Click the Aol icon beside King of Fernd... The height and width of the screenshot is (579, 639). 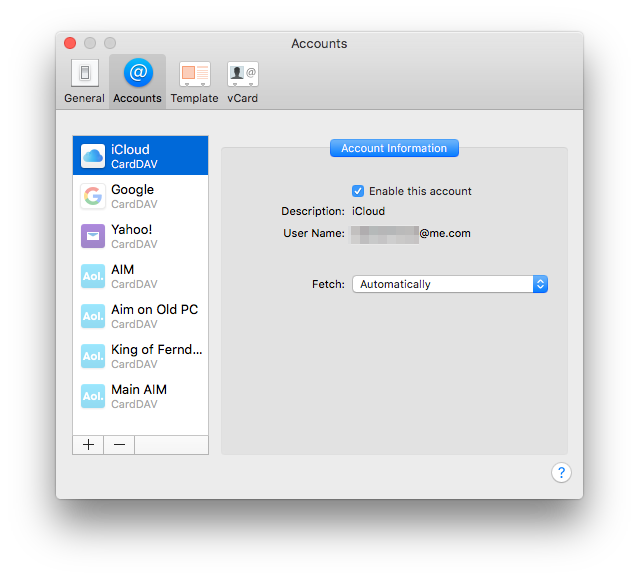pos(93,356)
